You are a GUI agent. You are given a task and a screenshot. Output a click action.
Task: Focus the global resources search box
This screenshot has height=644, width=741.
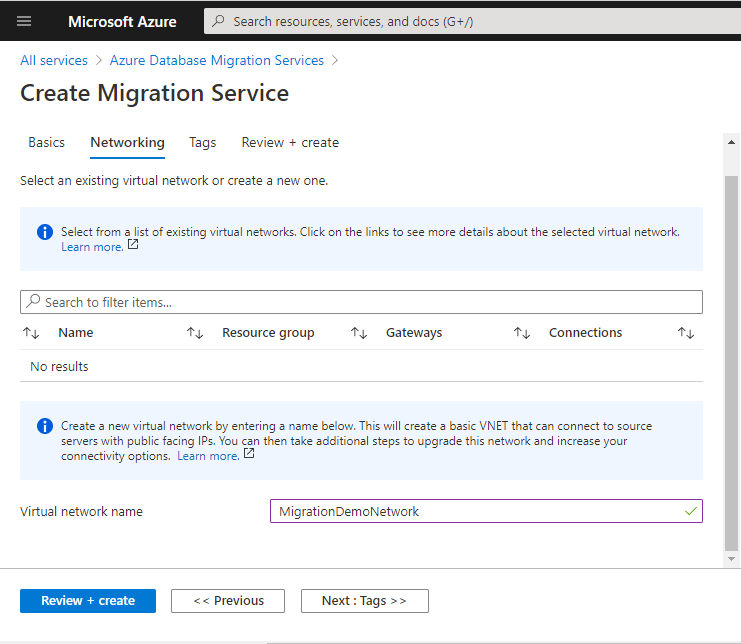tap(472, 21)
